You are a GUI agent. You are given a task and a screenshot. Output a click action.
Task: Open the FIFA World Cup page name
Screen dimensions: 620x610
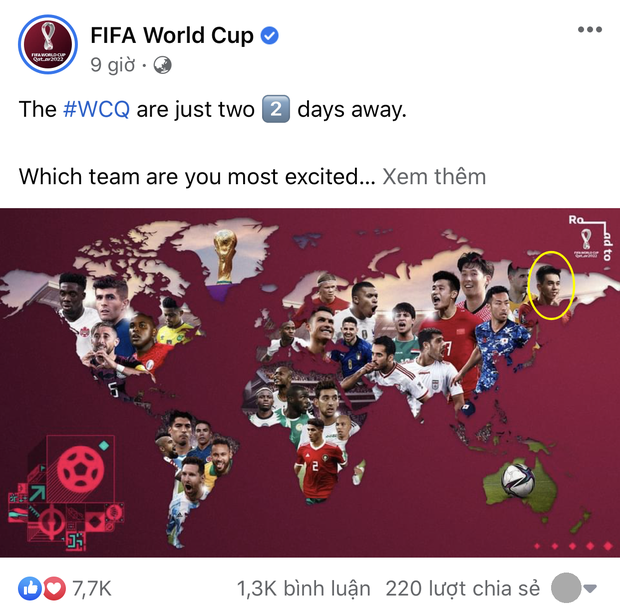(x=172, y=36)
